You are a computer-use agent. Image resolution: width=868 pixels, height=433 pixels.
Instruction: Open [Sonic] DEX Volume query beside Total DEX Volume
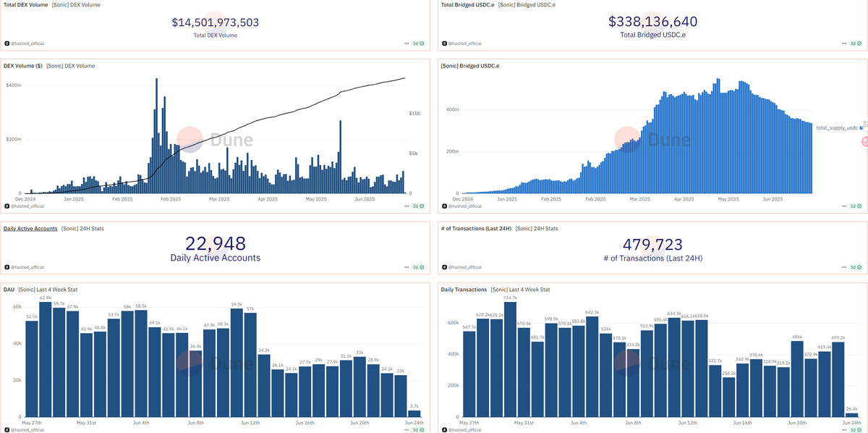(x=75, y=5)
